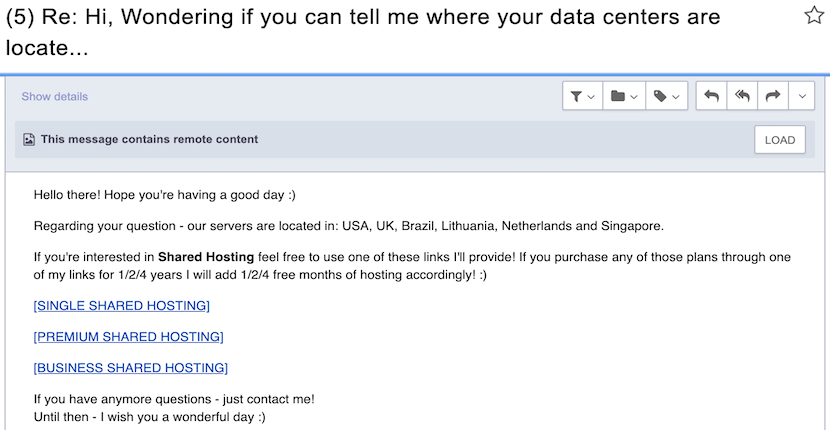Star this email conversation
830x430 pixels.
pyautogui.click(x=814, y=15)
